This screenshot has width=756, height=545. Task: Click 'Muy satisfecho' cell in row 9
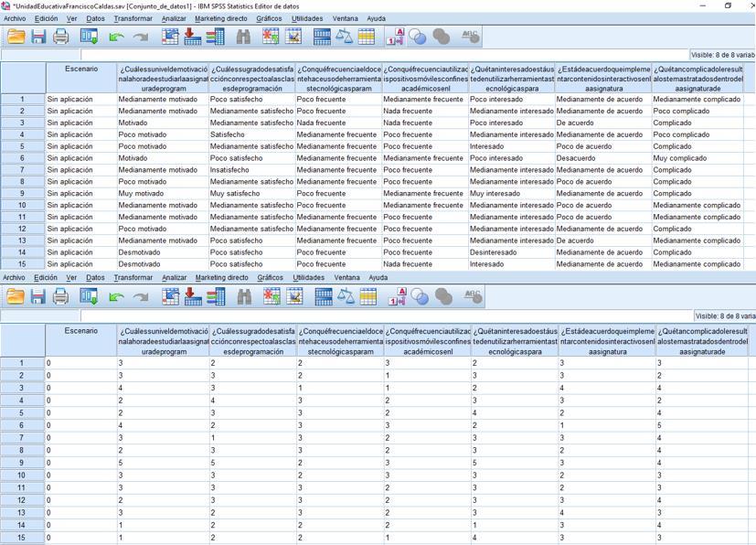point(252,194)
